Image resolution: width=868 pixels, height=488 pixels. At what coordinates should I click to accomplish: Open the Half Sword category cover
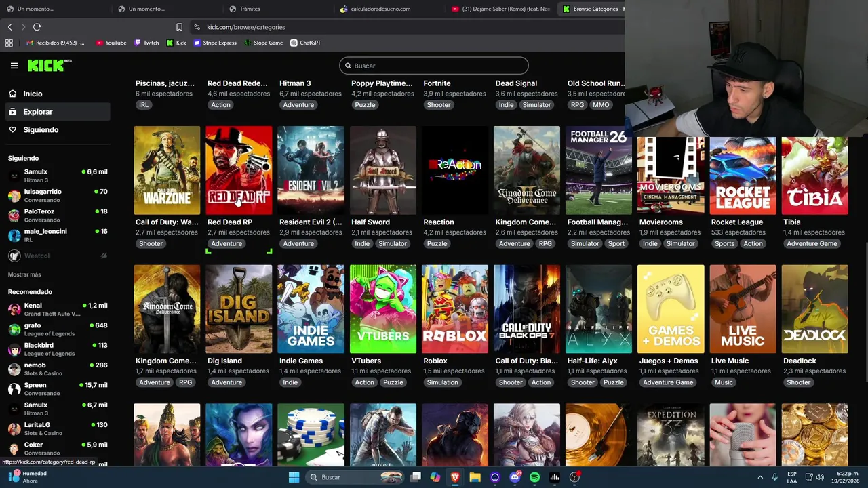pyautogui.click(x=383, y=170)
